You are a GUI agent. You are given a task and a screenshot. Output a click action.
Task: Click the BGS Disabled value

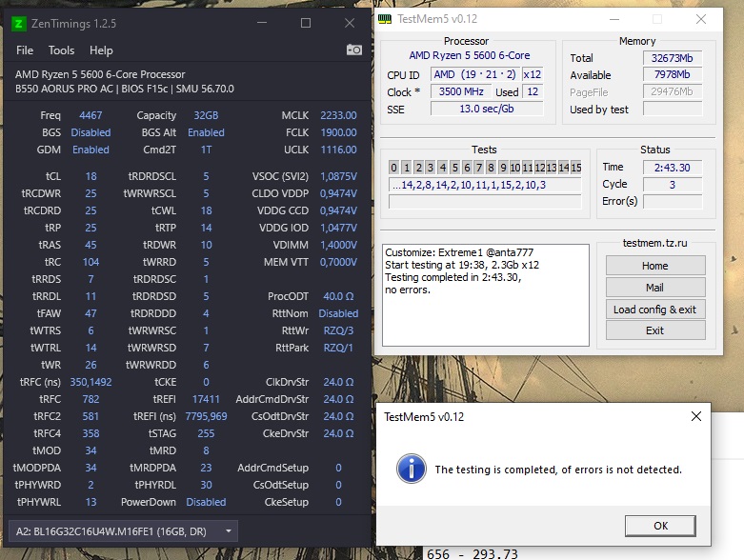point(90,132)
